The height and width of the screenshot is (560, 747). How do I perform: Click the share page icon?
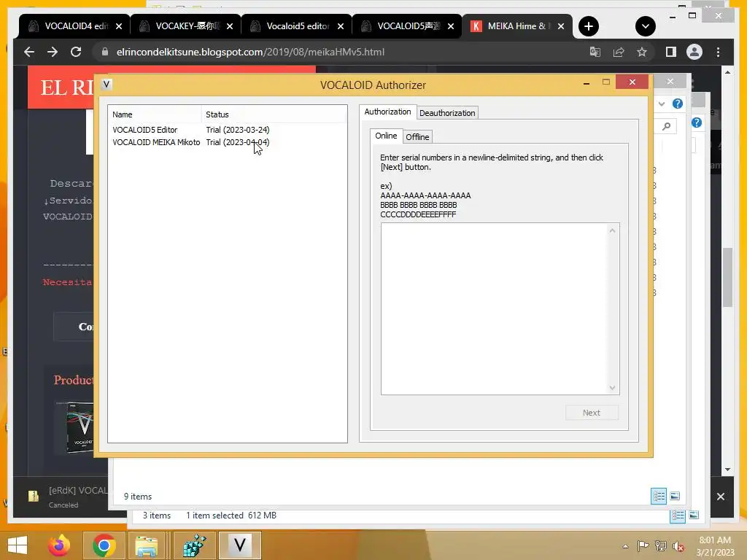[619, 52]
